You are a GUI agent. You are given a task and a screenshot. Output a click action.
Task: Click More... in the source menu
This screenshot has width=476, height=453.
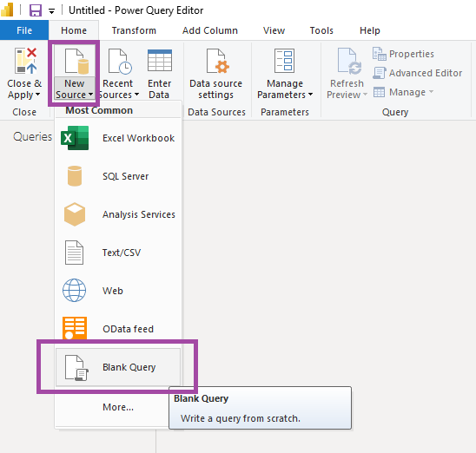coord(118,407)
